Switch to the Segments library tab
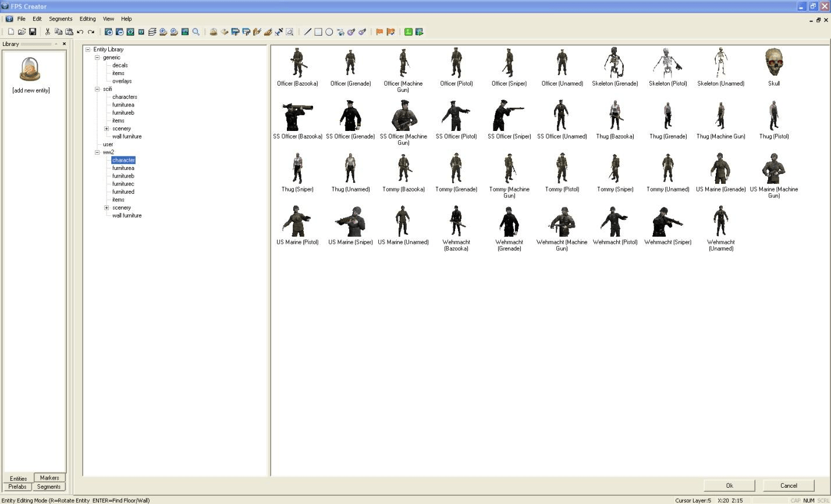The width and height of the screenshot is (831, 504). click(x=49, y=487)
